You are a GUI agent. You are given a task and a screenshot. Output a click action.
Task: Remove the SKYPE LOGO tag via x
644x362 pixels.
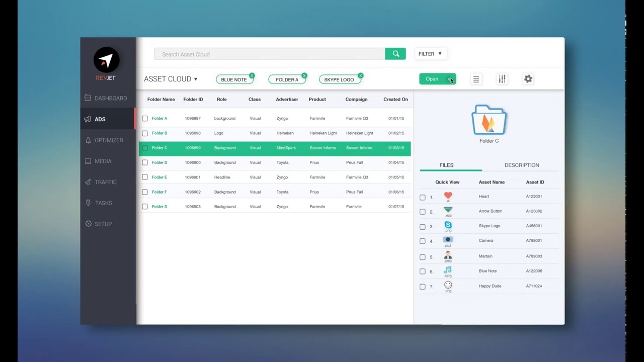(x=361, y=75)
